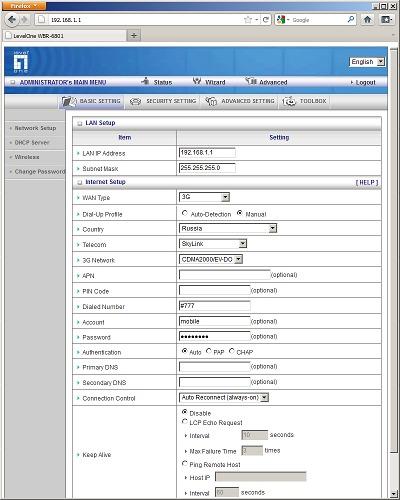Open 3G Network CDMA2000 dropdown

click(x=211, y=259)
